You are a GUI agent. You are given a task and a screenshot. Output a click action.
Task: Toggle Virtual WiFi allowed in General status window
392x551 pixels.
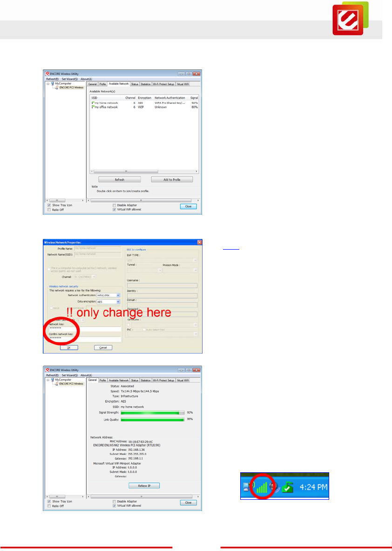tap(114, 506)
